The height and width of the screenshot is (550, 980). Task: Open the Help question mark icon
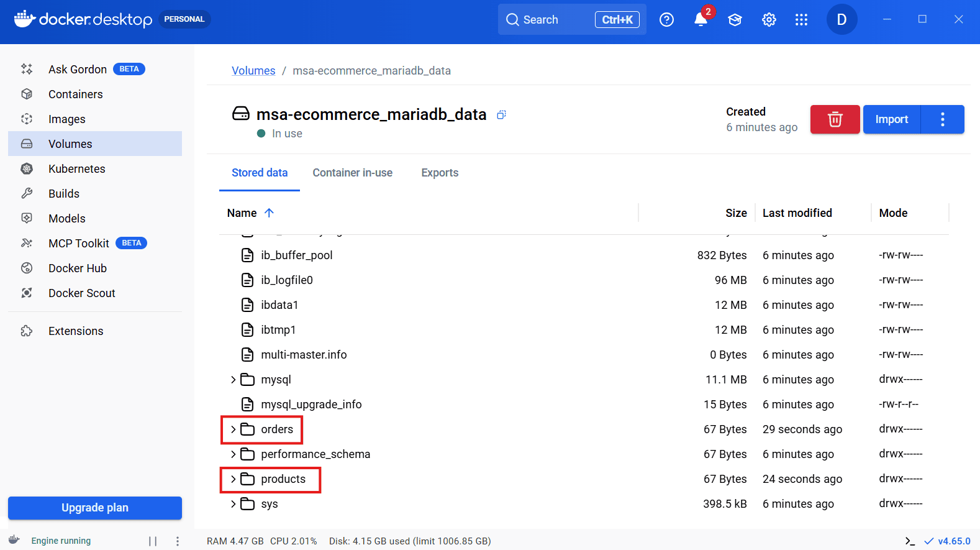click(666, 20)
